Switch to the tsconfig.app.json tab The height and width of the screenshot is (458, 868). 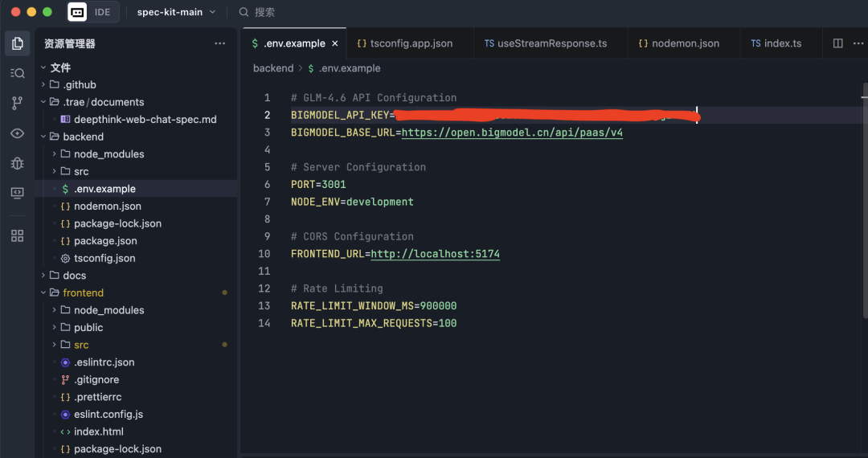(411, 43)
